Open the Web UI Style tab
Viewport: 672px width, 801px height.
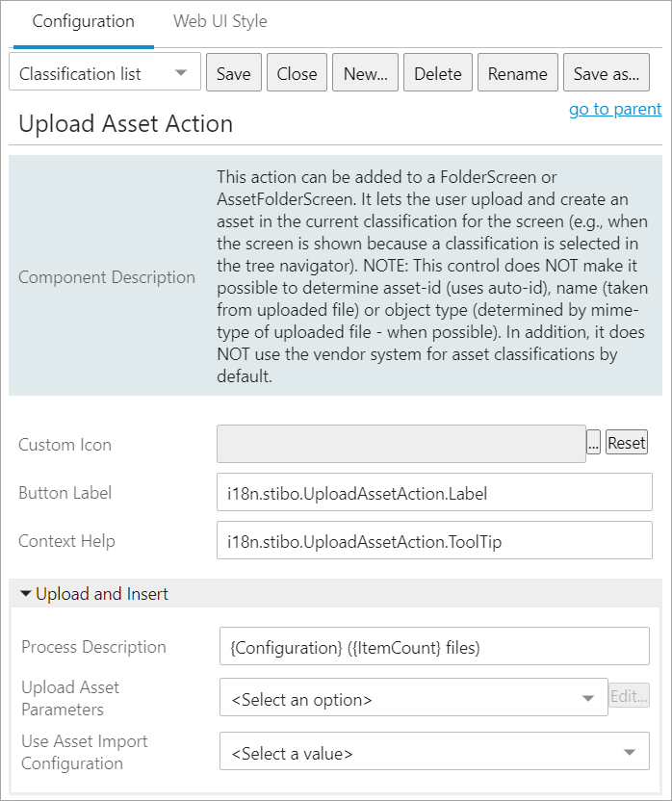point(220,21)
